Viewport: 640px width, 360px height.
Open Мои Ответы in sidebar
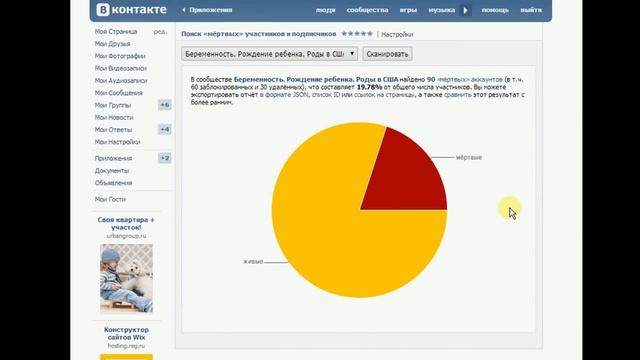(x=113, y=129)
